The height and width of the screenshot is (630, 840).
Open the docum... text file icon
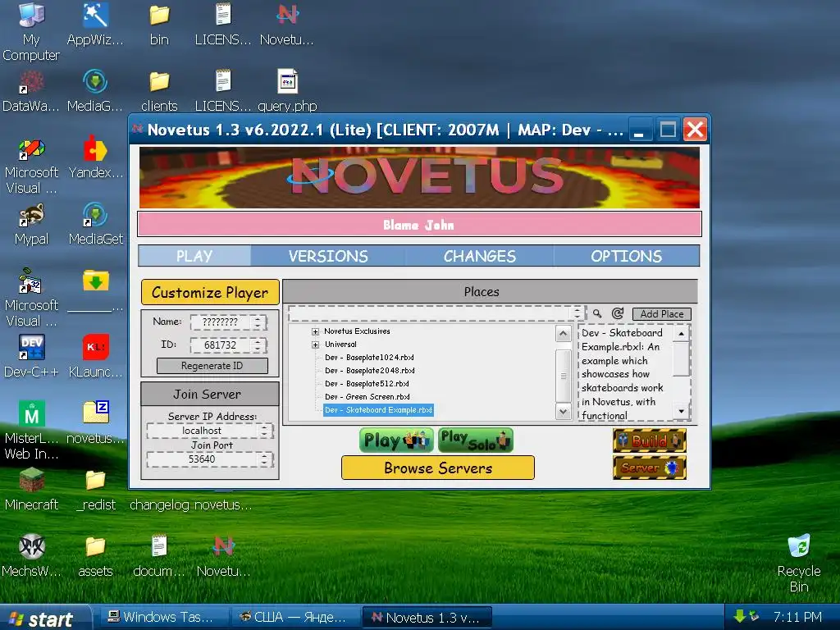coord(159,555)
